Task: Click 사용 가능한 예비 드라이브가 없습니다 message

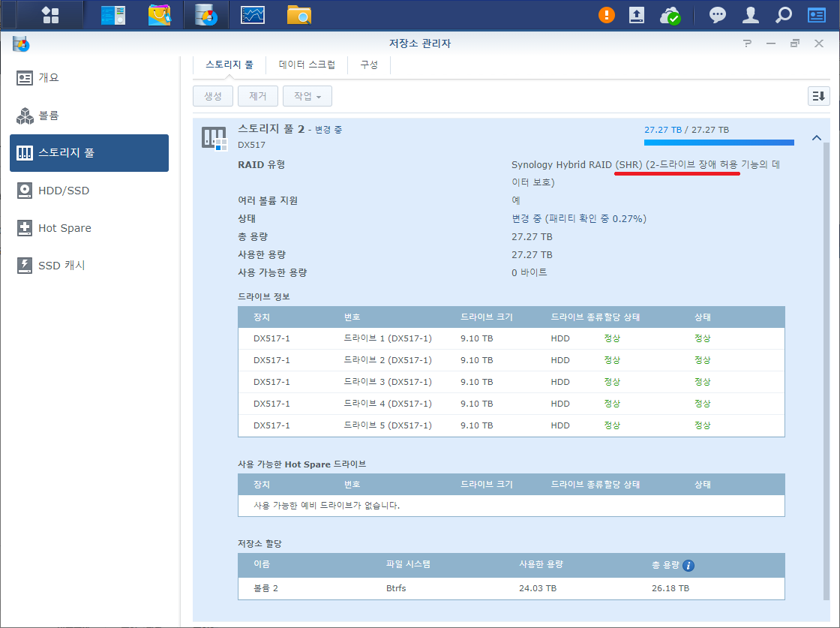Action: pos(327,505)
